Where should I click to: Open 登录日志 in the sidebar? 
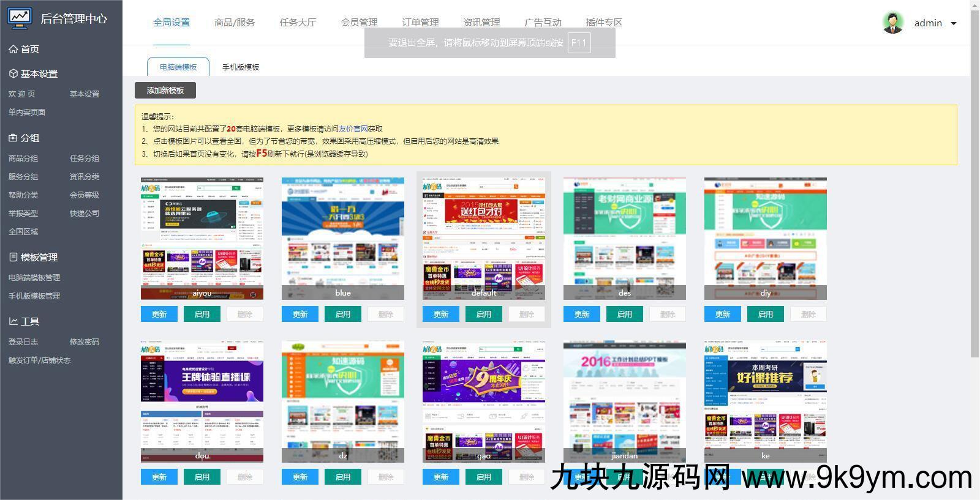pos(23,341)
